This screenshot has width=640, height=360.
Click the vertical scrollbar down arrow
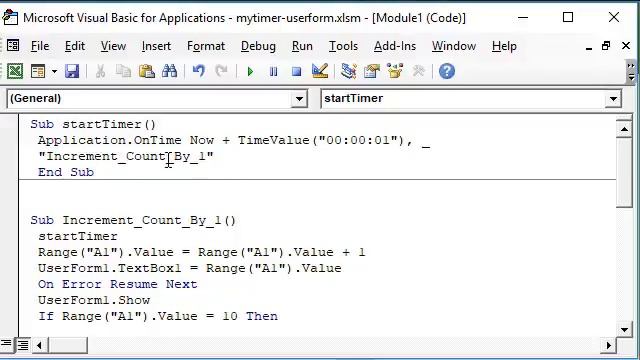click(x=624, y=330)
